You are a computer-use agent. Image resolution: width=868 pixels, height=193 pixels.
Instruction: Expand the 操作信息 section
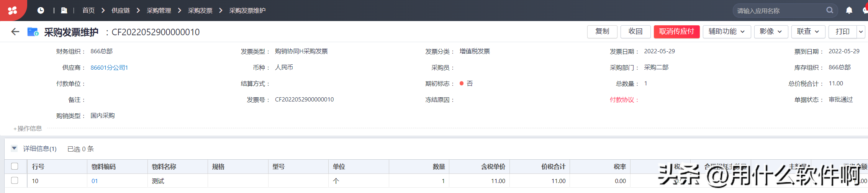point(28,129)
